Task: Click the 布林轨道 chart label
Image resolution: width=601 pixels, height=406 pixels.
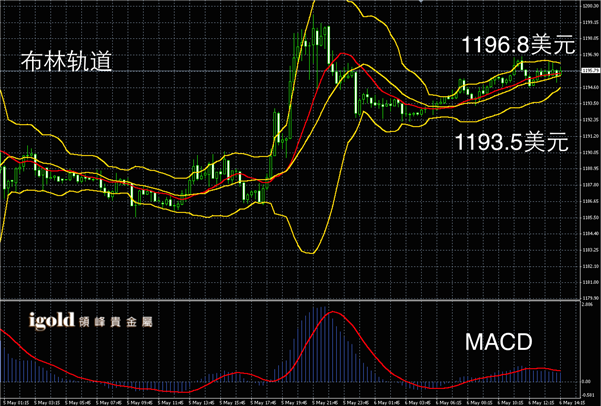Action: (x=64, y=63)
